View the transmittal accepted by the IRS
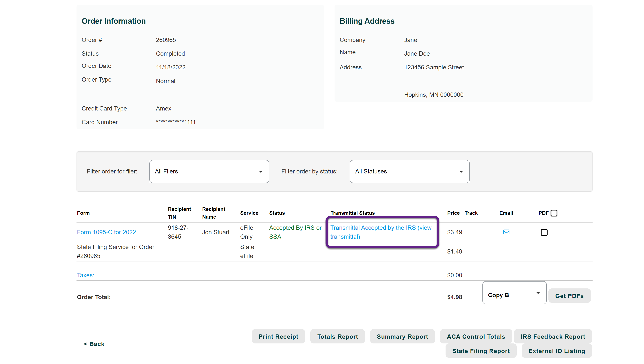The width and height of the screenshot is (644, 364). click(381, 232)
